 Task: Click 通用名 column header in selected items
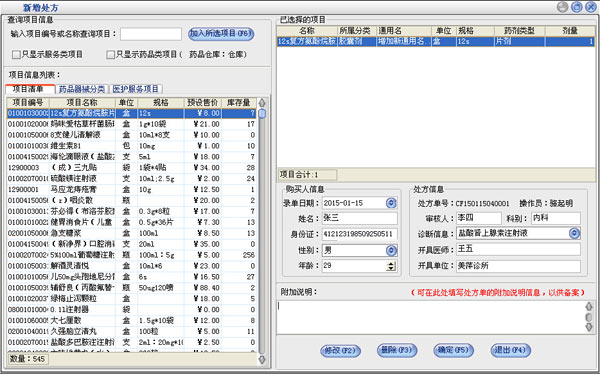pos(404,31)
